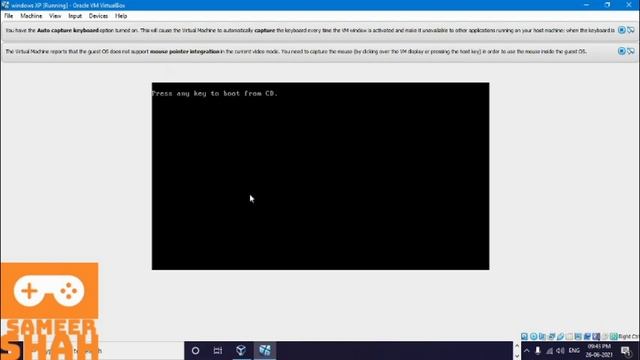Open the network tray icon

tap(549, 351)
